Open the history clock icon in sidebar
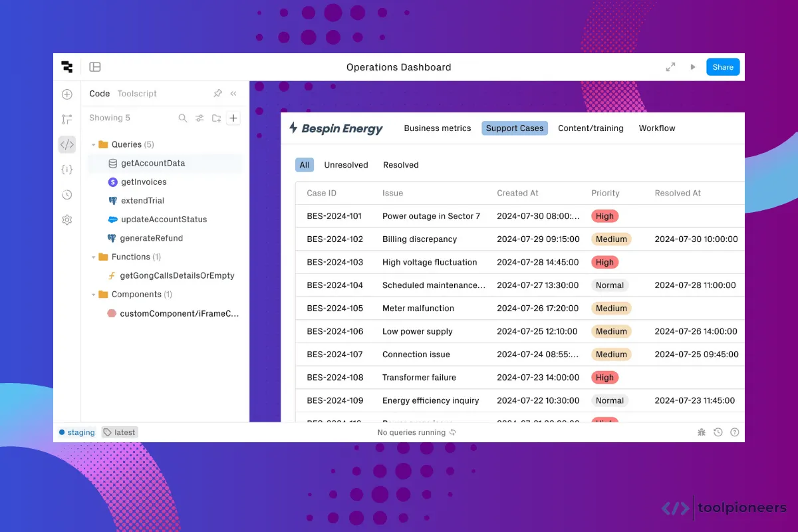798x532 pixels. [66, 195]
